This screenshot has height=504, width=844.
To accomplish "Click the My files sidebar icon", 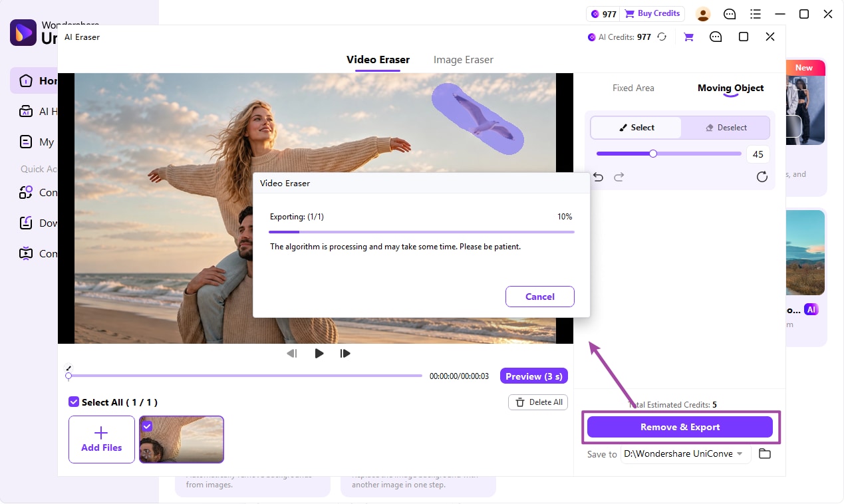I will click(26, 142).
